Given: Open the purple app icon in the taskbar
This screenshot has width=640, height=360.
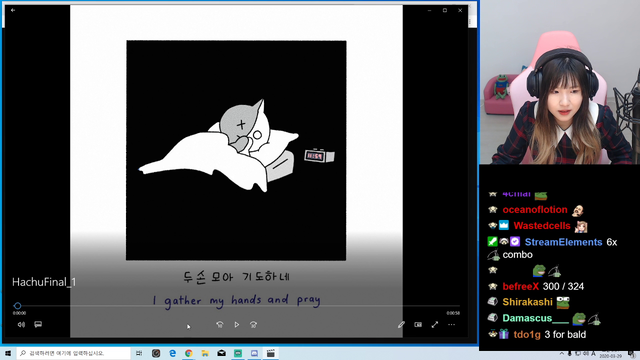Looking at the screenshot, I should (x=254, y=353).
